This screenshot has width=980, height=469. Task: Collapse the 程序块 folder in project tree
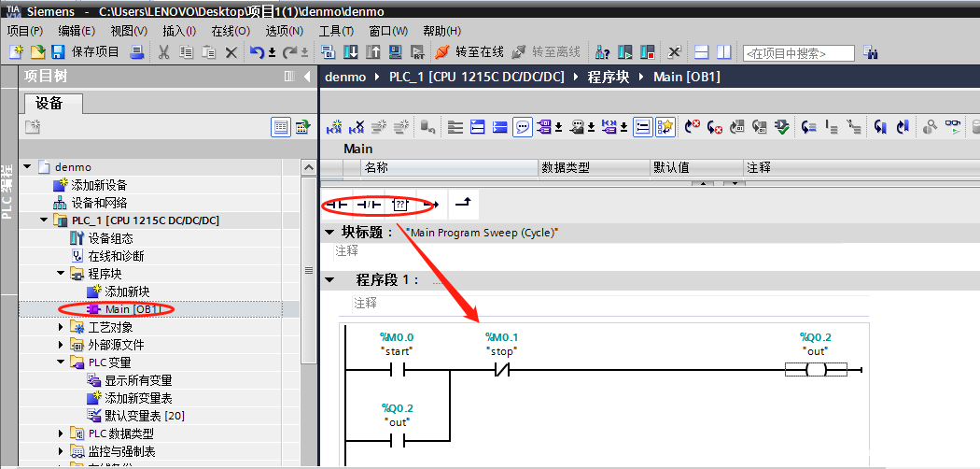[x=61, y=274]
